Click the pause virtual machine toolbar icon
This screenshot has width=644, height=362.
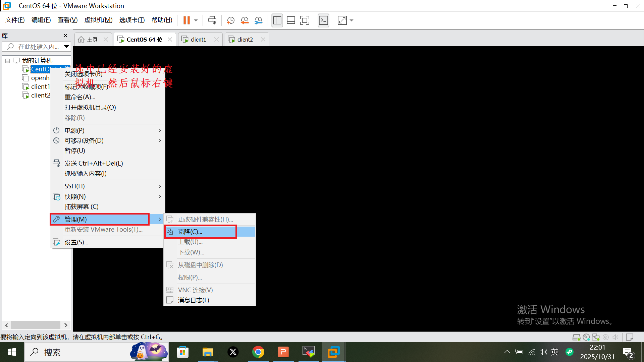pyautogui.click(x=186, y=20)
